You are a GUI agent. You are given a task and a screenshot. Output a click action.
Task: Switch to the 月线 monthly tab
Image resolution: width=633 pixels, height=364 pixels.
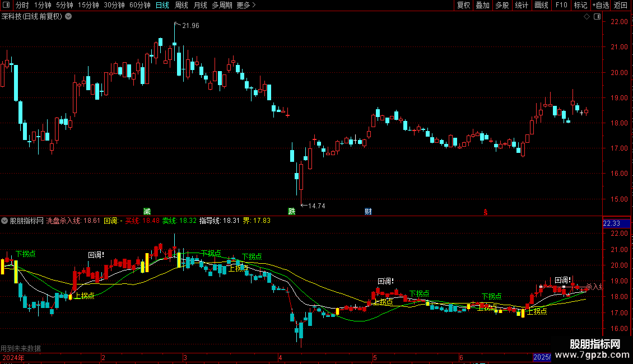click(200, 5)
